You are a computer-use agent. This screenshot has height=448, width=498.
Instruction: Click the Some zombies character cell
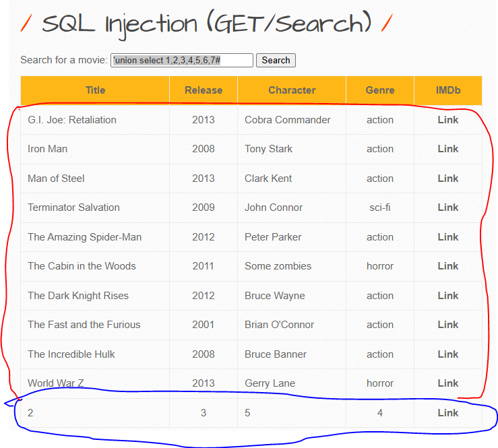pyautogui.click(x=292, y=266)
